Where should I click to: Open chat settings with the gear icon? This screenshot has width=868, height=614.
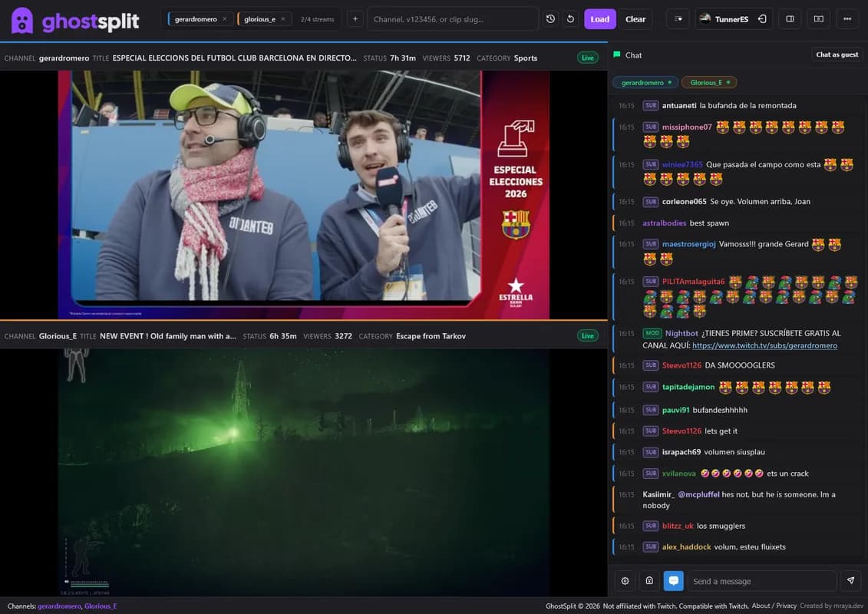pyautogui.click(x=625, y=580)
